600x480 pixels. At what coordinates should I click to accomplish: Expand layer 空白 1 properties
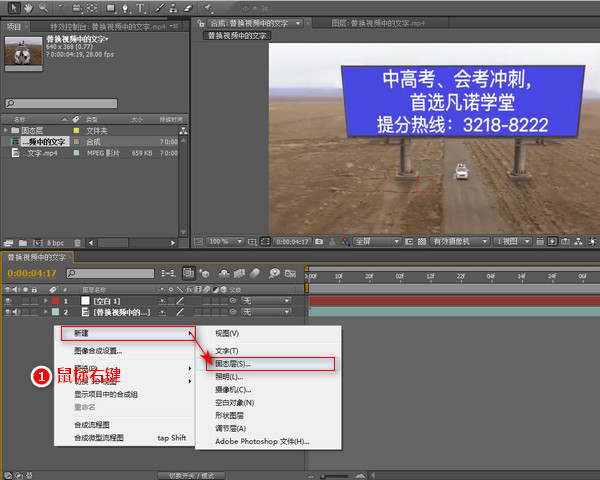46,301
